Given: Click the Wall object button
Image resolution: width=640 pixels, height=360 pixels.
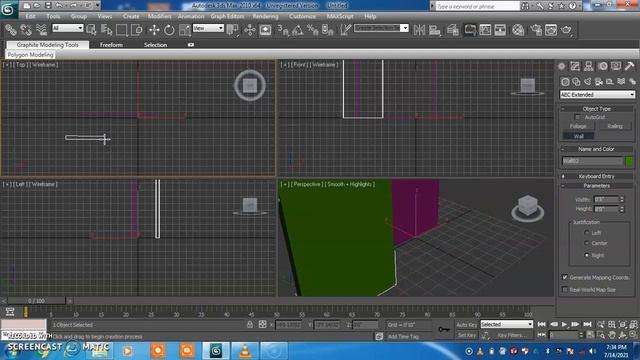Looking at the screenshot, I should point(578,136).
